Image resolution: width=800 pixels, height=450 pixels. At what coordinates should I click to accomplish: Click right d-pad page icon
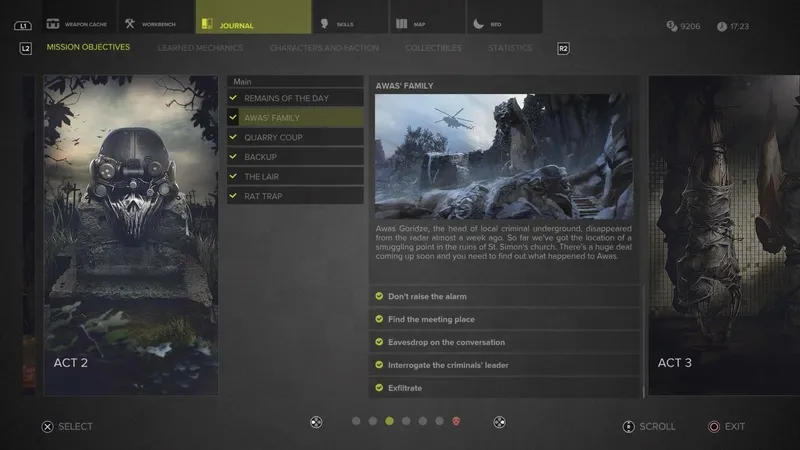coord(499,422)
